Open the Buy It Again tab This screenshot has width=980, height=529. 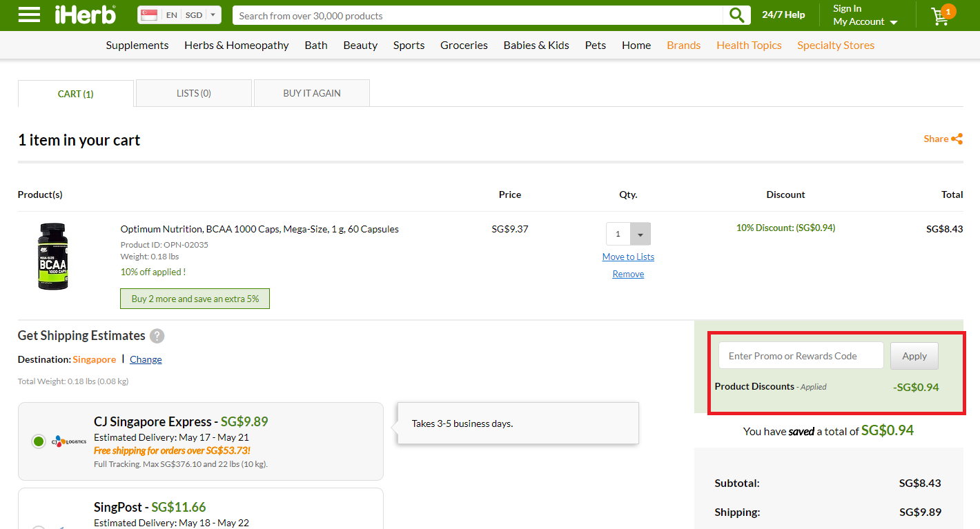[312, 93]
